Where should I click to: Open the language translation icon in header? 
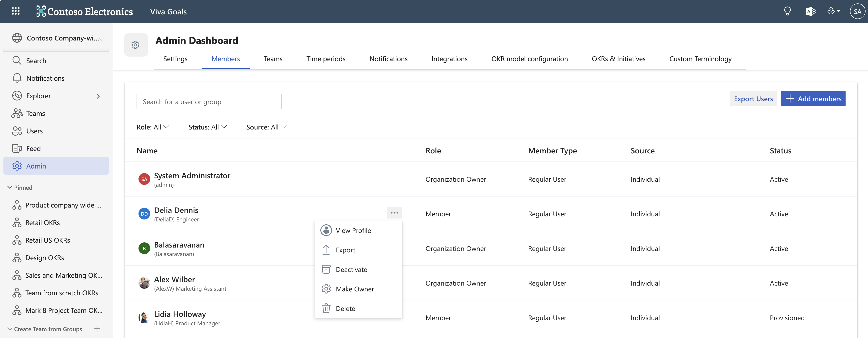tap(810, 11)
